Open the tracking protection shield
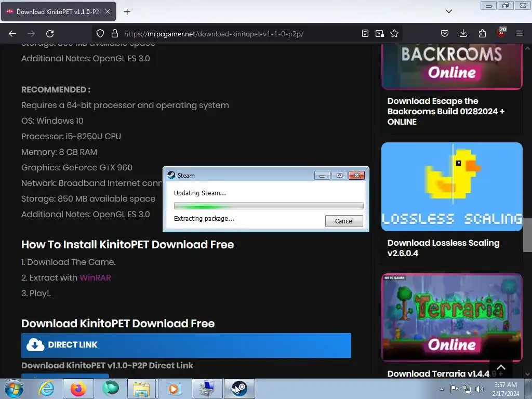 pos(100,34)
